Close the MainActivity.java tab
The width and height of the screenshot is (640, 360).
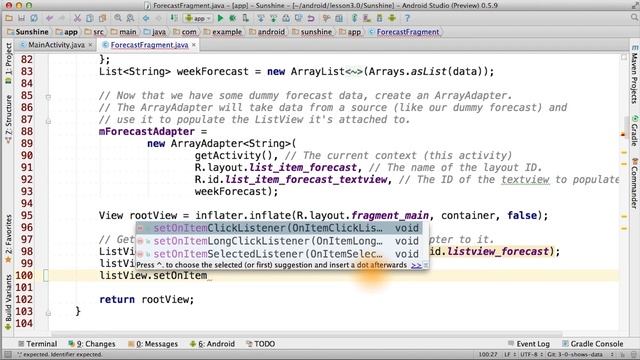click(x=90, y=45)
